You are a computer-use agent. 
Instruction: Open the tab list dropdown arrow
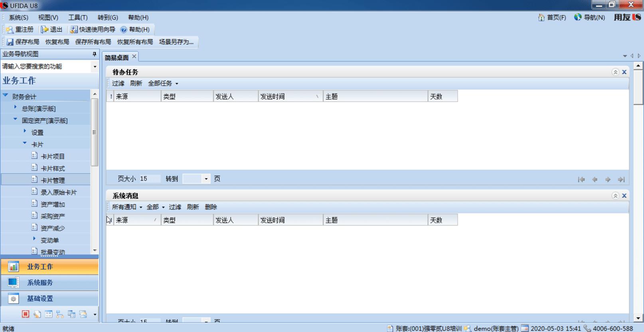(625, 56)
